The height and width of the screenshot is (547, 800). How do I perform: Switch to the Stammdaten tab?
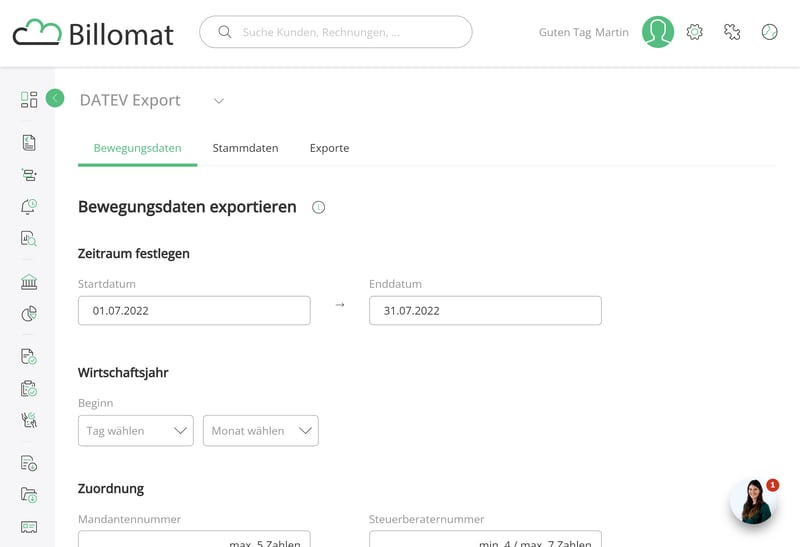coord(245,148)
